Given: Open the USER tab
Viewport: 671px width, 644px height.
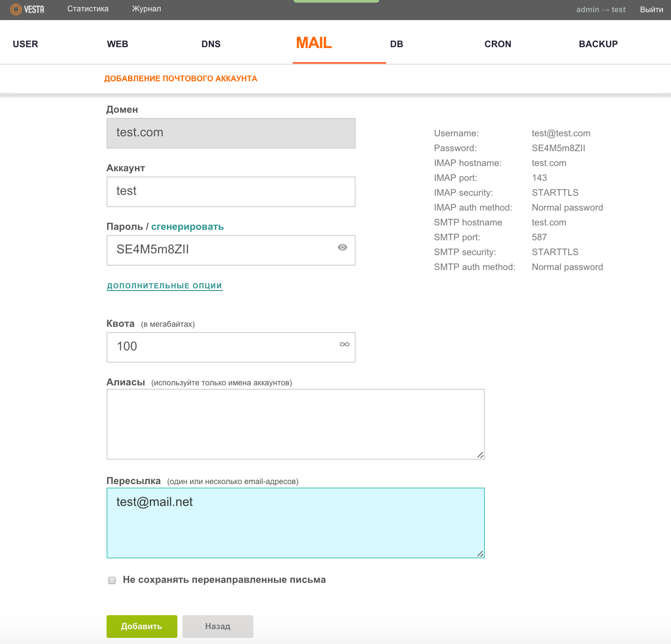Looking at the screenshot, I should tap(25, 44).
